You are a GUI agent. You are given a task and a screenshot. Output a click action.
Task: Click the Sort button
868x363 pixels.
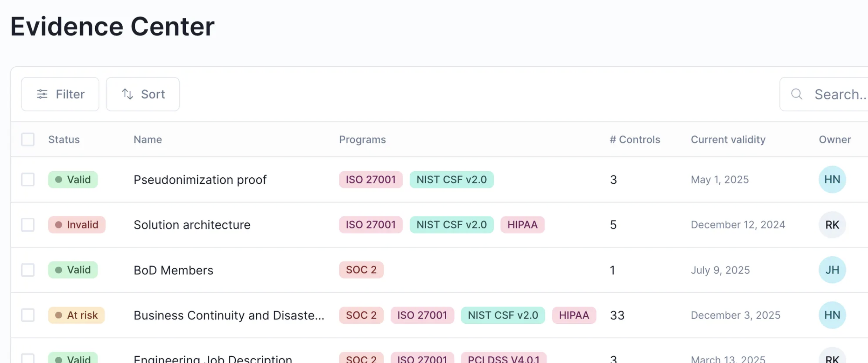(x=143, y=94)
